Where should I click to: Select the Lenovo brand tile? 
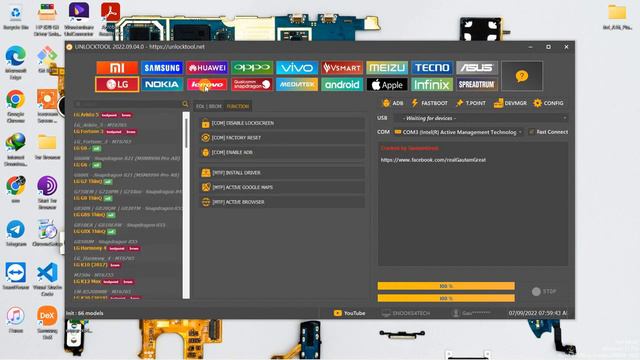(x=207, y=84)
